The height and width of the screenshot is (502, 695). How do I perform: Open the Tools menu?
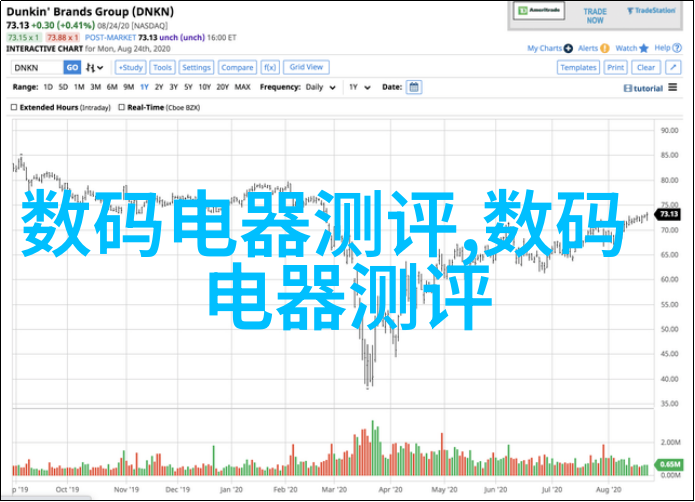(x=162, y=67)
